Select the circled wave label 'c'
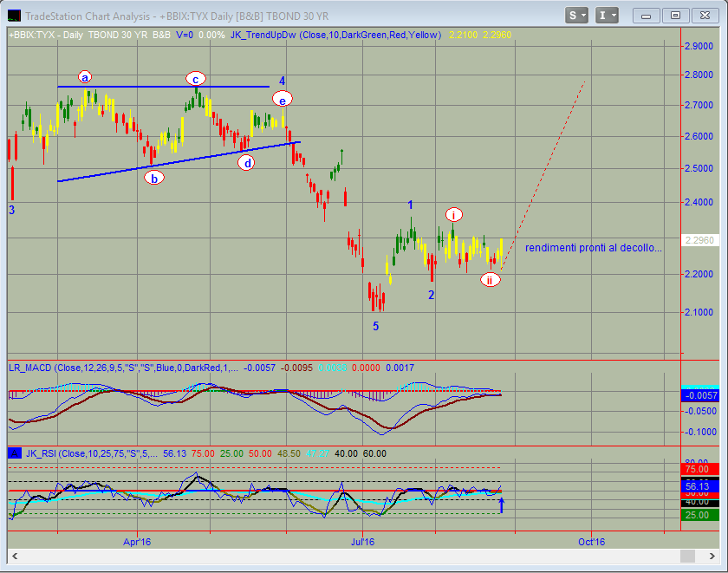Screen dimensions: 728x573 196,79
